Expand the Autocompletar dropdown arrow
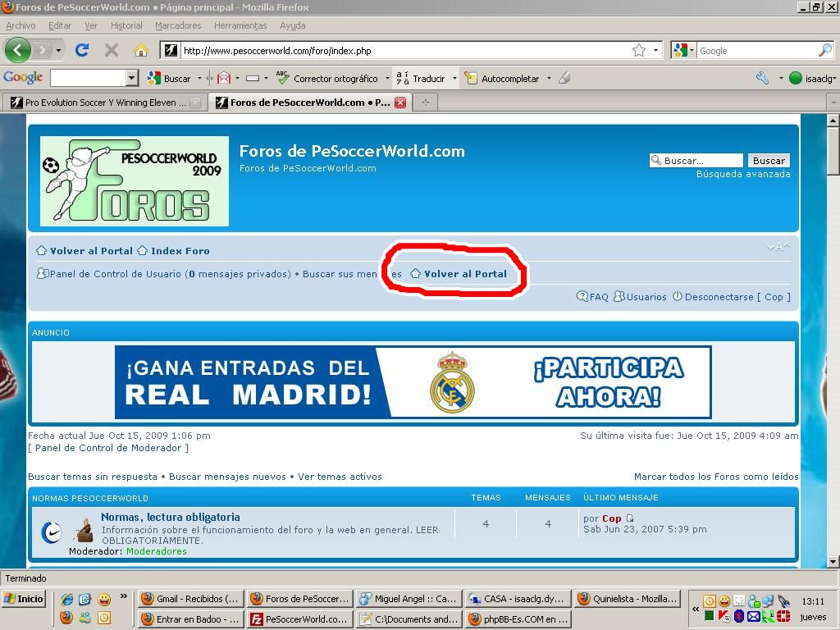Screen dimensions: 840x630 pos(549,78)
